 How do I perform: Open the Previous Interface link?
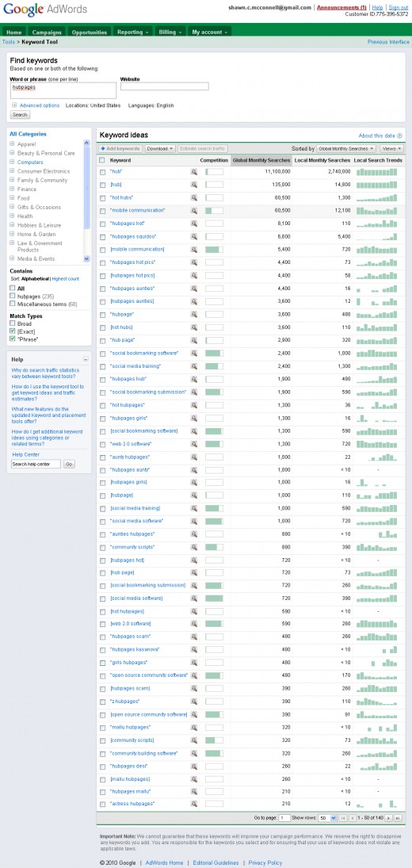pyautogui.click(x=388, y=42)
